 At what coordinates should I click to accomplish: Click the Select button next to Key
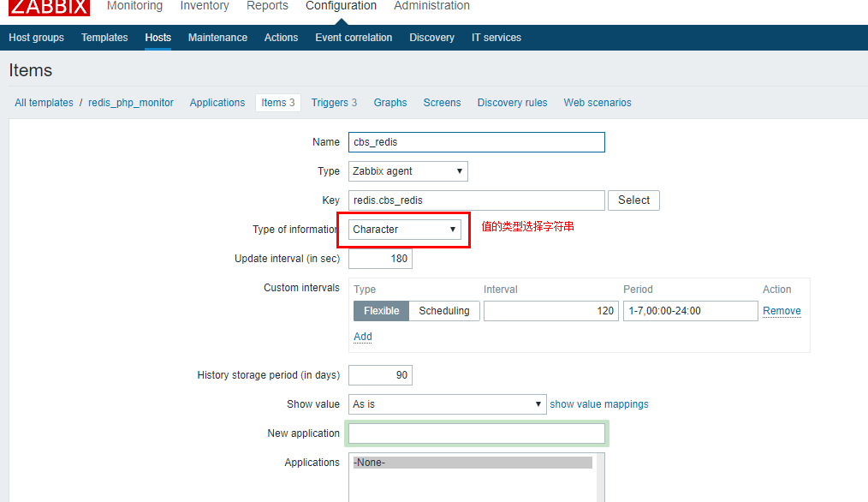coord(633,200)
